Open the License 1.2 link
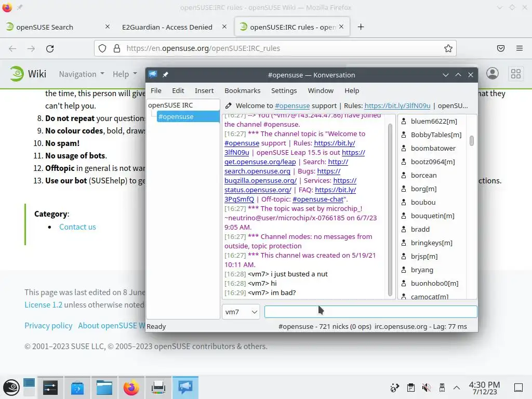The width and height of the screenshot is (532, 399). coord(44,304)
